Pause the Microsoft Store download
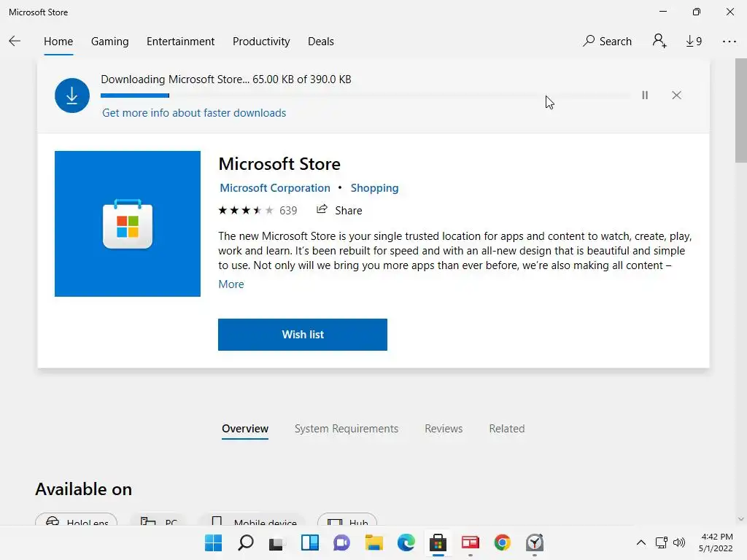The image size is (747, 560). 645,95
